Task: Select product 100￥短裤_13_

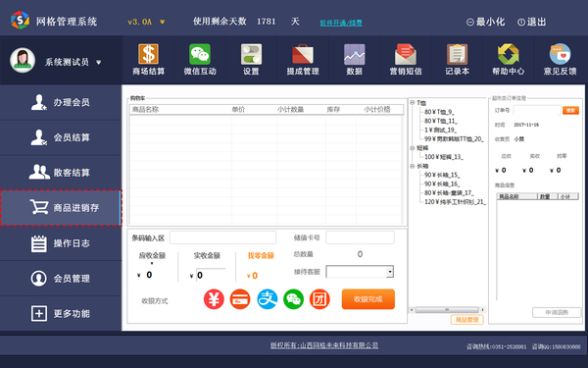Action: tap(444, 157)
